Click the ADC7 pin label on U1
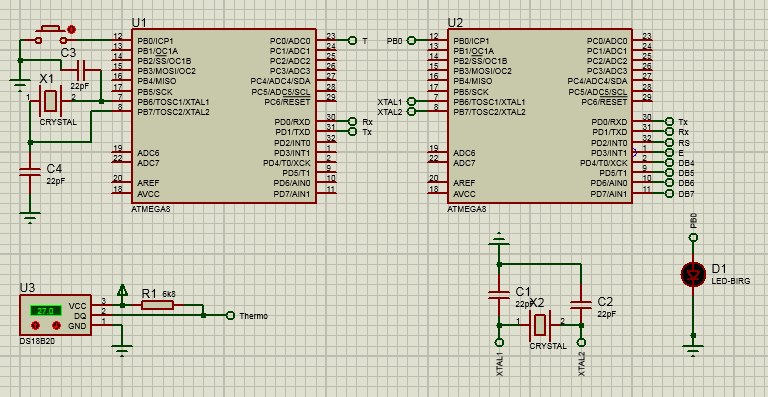 148,163
